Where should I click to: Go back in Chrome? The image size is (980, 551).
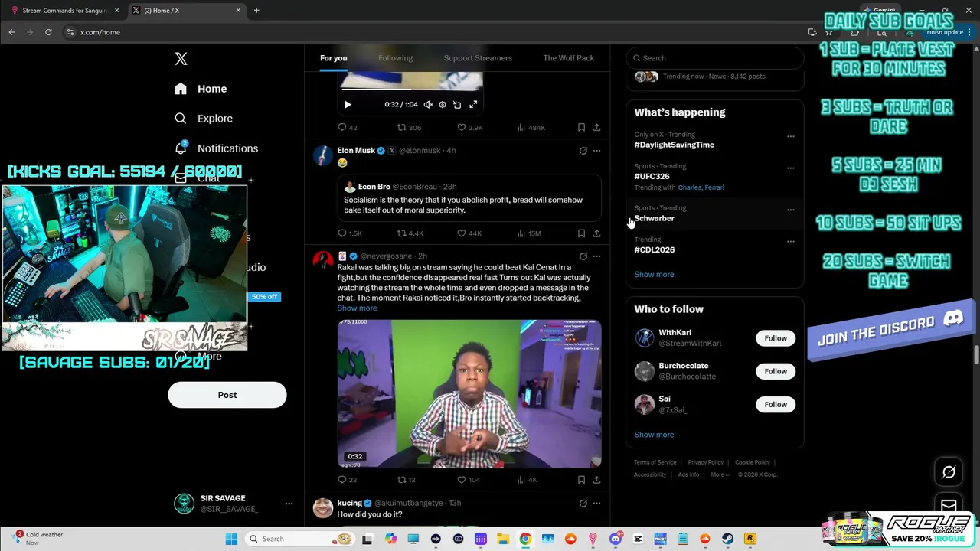[x=11, y=32]
